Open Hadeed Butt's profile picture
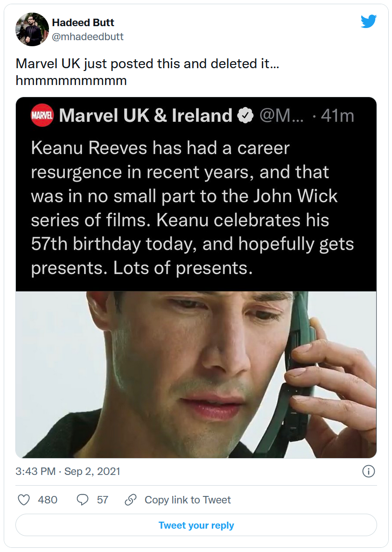 [x=32, y=29]
